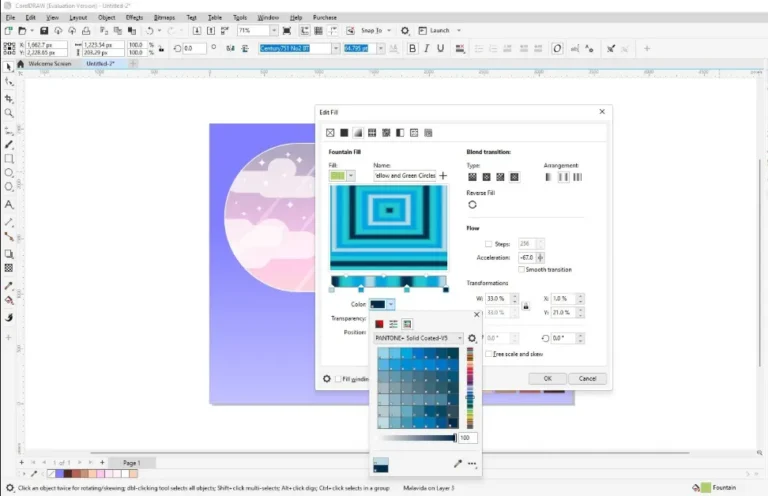Click Reverse Fill circular arrow icon
The height and width of the screenshot is (496, 768).
(472, 205)
